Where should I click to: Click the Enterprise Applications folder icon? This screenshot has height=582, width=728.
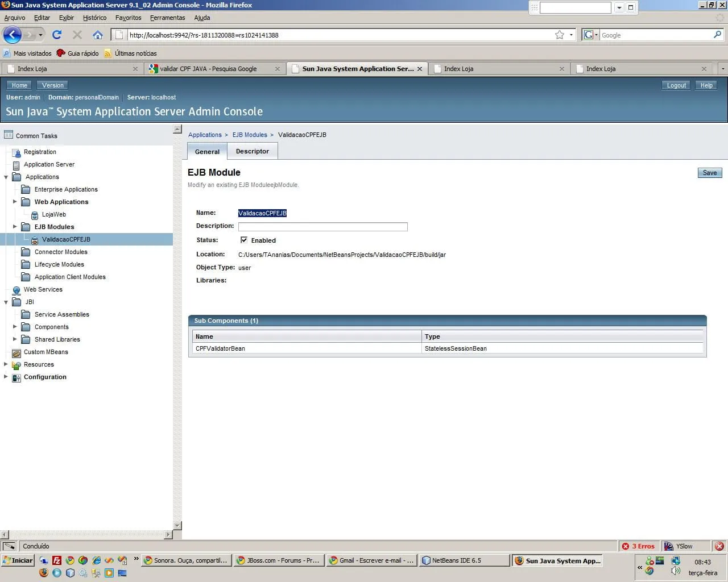[x=26, y=189]
